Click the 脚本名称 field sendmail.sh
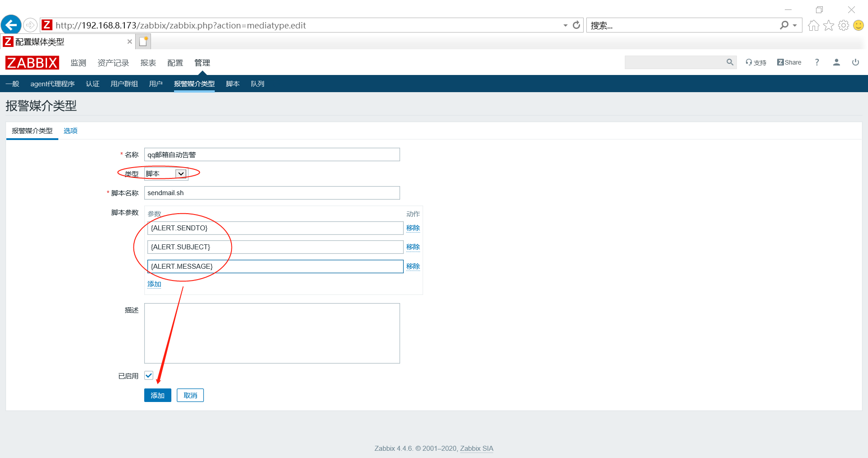This screenshot has height=458, width=868. pyautogui.click(x=272, y=193)
